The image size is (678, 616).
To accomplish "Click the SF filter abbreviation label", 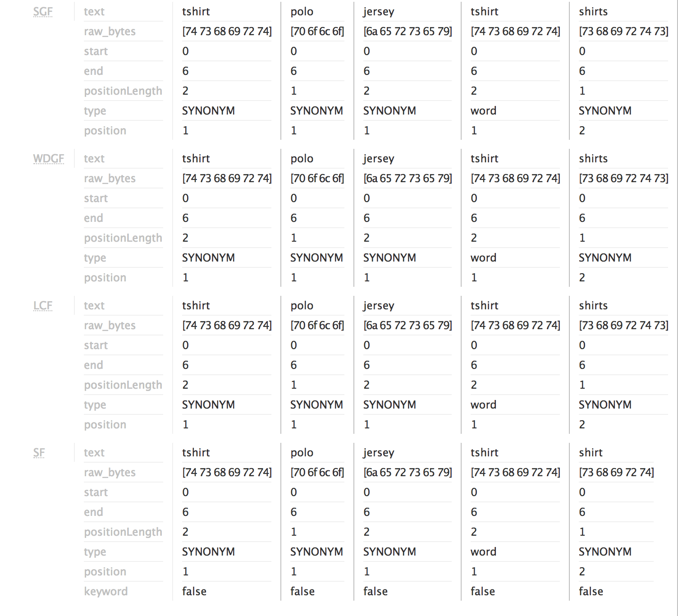I will [x=39, y=452].
